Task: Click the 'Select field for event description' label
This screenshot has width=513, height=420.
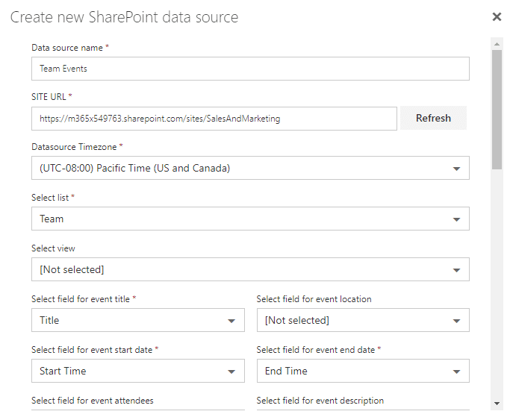Action: [x=320, y=401]
